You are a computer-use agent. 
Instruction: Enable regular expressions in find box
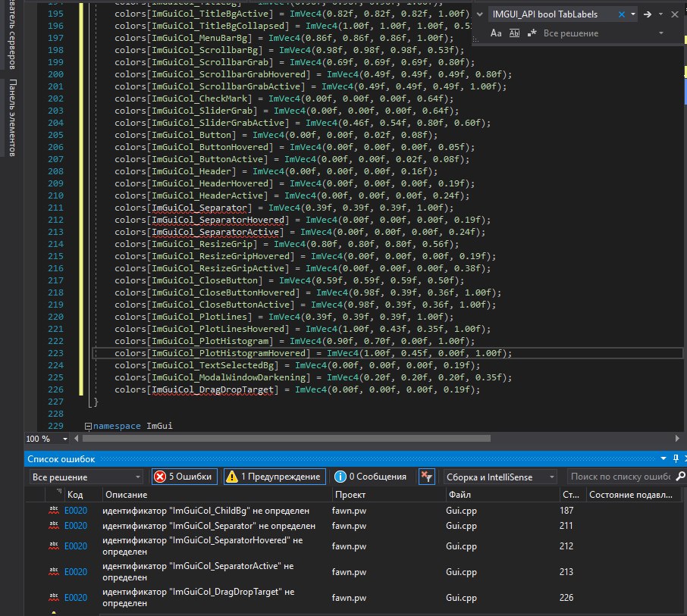[x=532, y=33]
